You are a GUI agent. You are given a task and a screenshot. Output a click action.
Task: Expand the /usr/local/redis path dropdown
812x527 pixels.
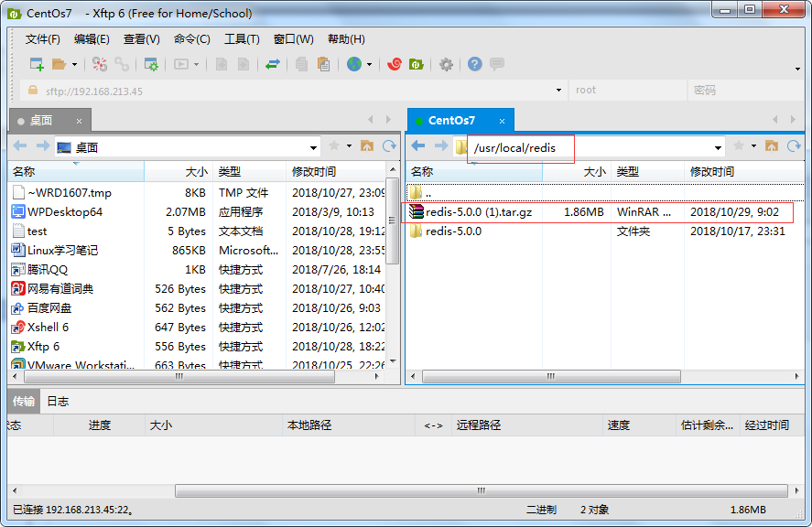[718, 147]
